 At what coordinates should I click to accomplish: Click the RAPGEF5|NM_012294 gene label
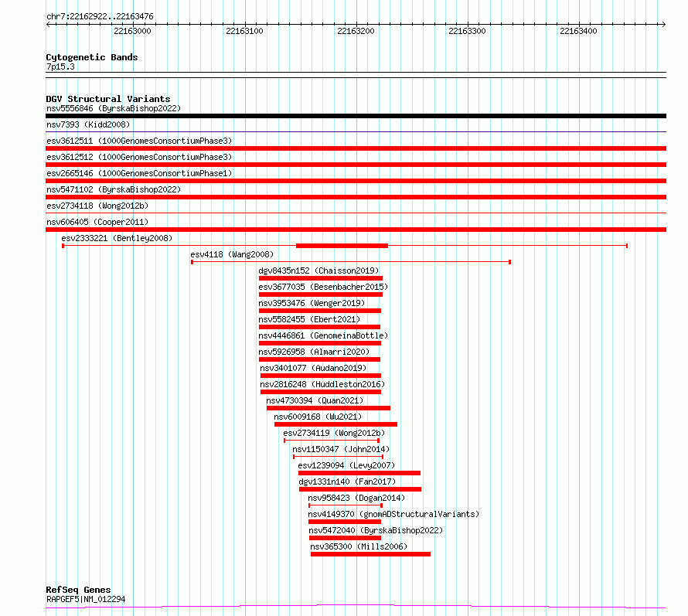click(86, 599)
